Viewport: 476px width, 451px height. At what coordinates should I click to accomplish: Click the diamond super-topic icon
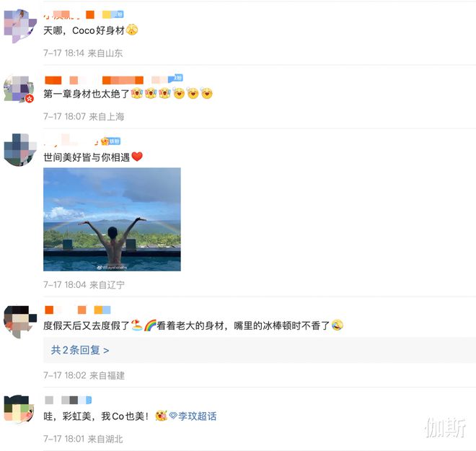coord(173,415)
